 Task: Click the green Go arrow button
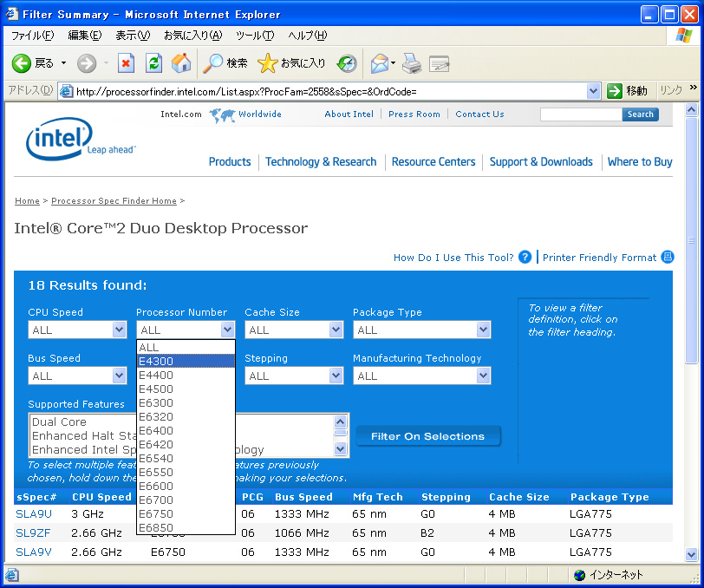click(x=614, y=91)
